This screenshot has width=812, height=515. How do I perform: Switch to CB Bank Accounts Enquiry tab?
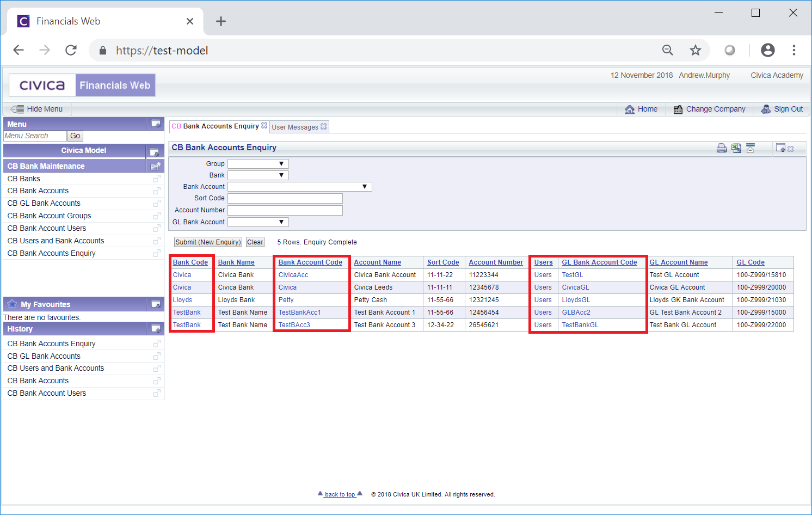[216, 126]
